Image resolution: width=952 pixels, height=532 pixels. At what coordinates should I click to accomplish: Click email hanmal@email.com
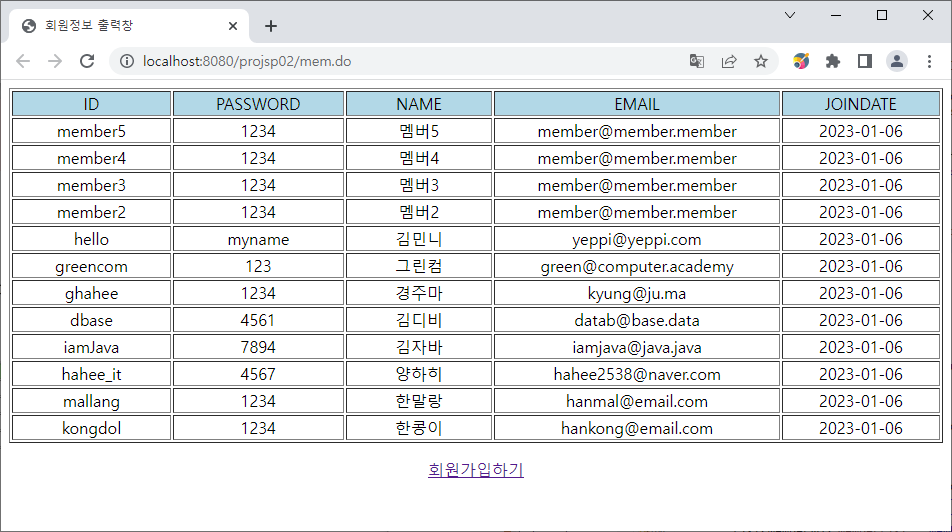pyautogui.click(x=636, y=401)
